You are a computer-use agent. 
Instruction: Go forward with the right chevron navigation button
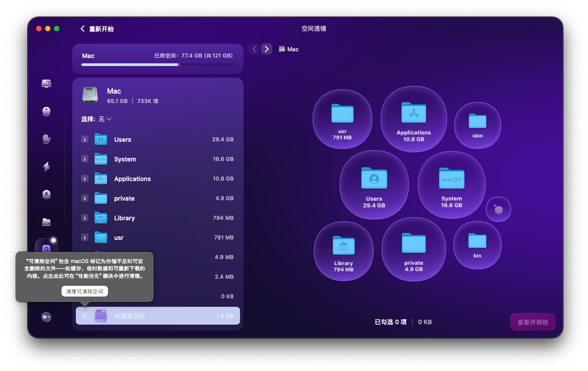(267, 49)
